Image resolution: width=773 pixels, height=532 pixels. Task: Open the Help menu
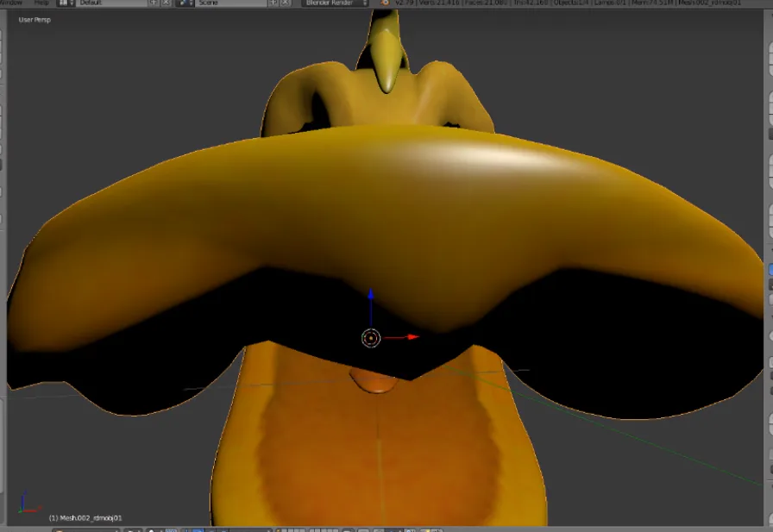(x=41, y=3)
